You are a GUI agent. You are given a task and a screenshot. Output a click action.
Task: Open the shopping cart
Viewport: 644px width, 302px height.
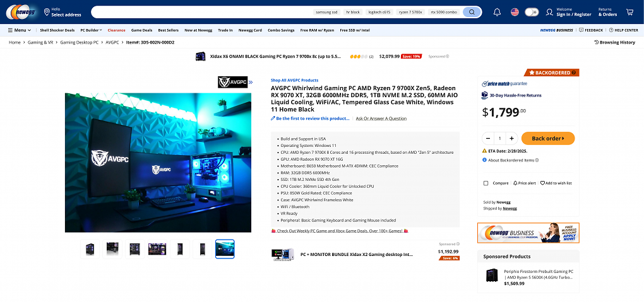coord(629,12)
